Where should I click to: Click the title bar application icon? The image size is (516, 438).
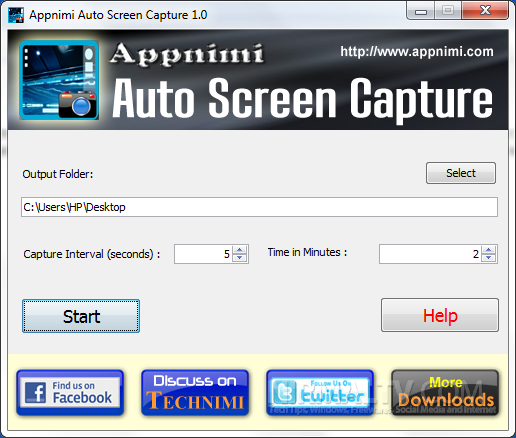pyautogui.click(x=16, y=15)
